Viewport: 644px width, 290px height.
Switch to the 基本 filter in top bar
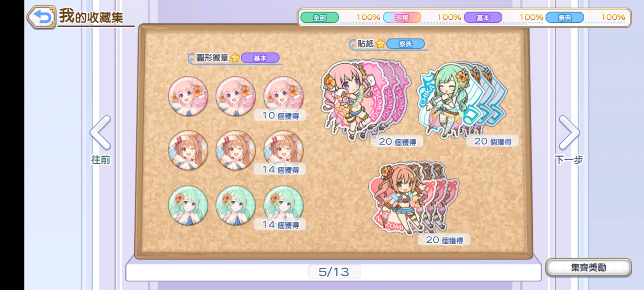[x=483, y=18]
